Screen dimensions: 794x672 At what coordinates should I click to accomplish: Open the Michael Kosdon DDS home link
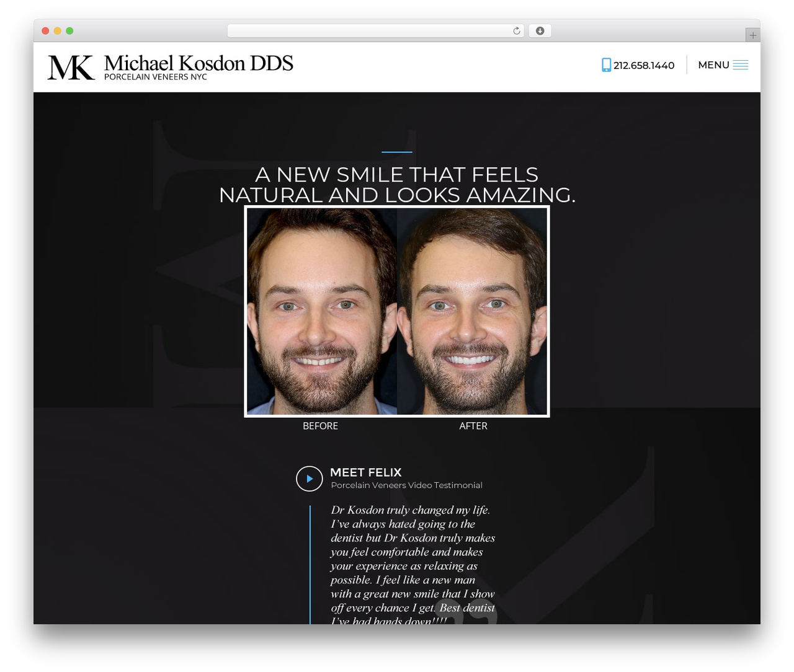click(198, 63)
